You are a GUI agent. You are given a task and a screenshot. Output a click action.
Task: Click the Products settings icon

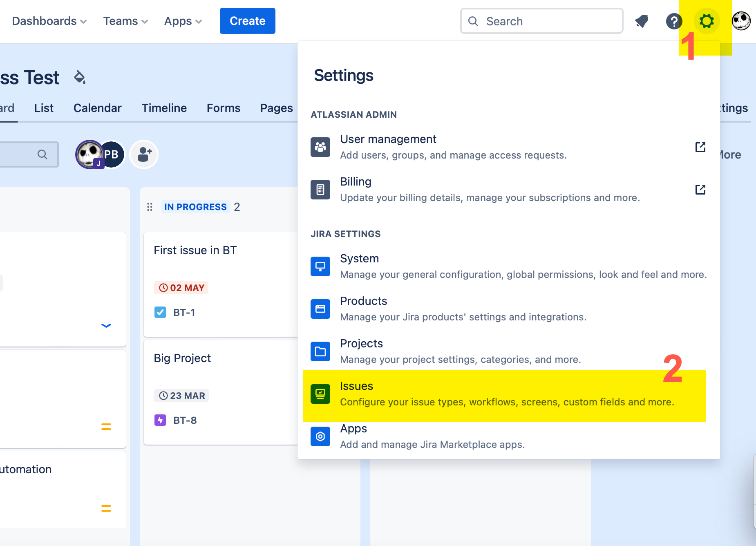click(x=320, y=309)
